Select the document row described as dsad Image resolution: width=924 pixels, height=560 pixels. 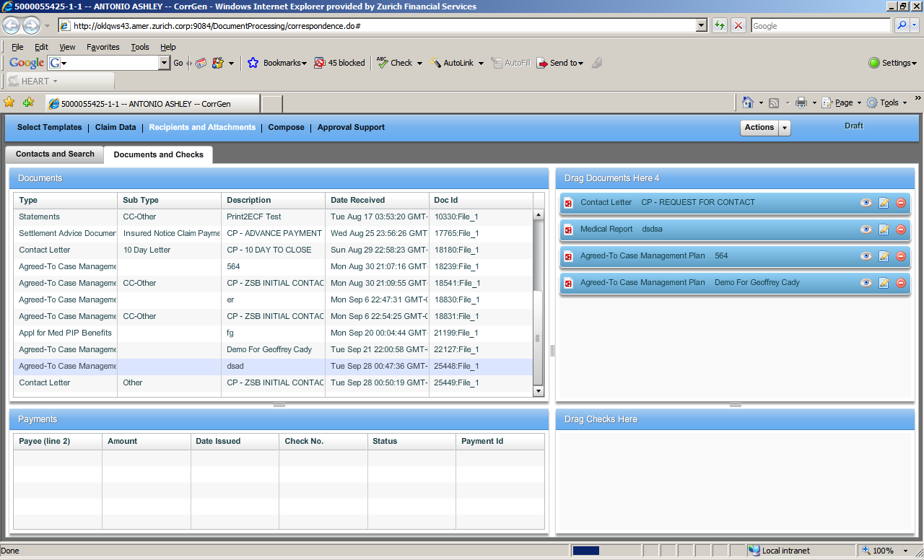pos(273,367)
